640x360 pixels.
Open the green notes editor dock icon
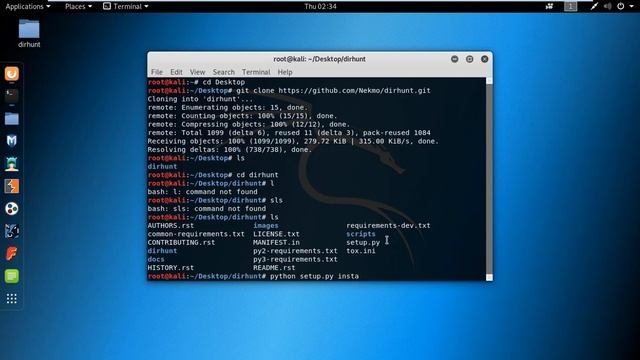pos(11,276)
